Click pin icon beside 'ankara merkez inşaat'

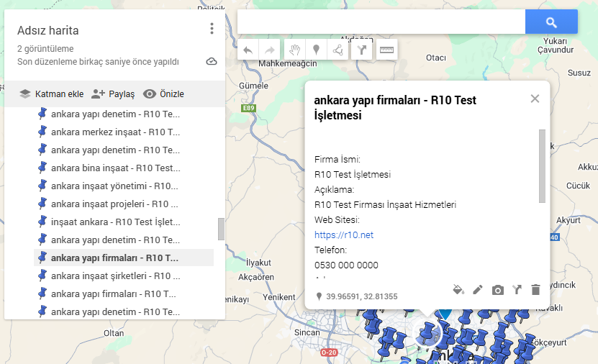[x=42, y=132]
